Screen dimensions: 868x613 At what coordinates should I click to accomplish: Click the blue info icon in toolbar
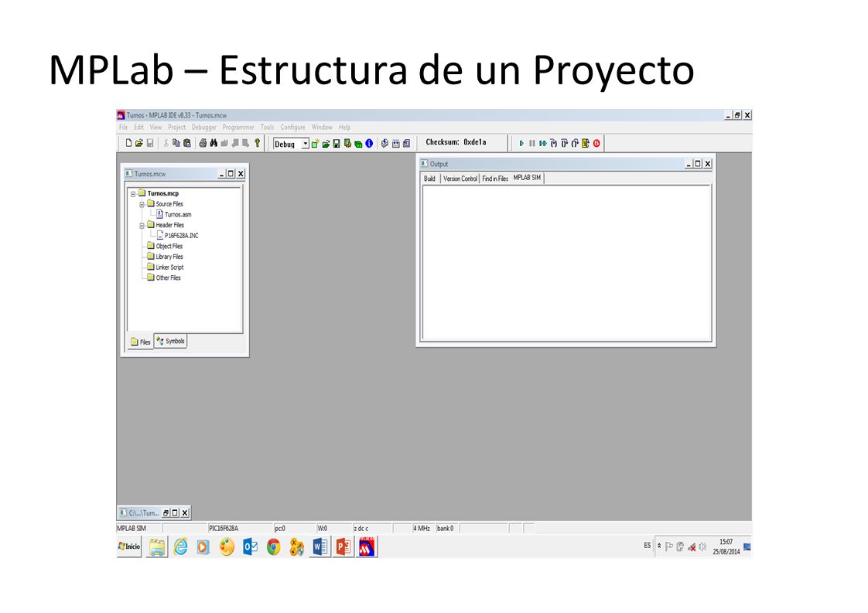click(369, 144)
